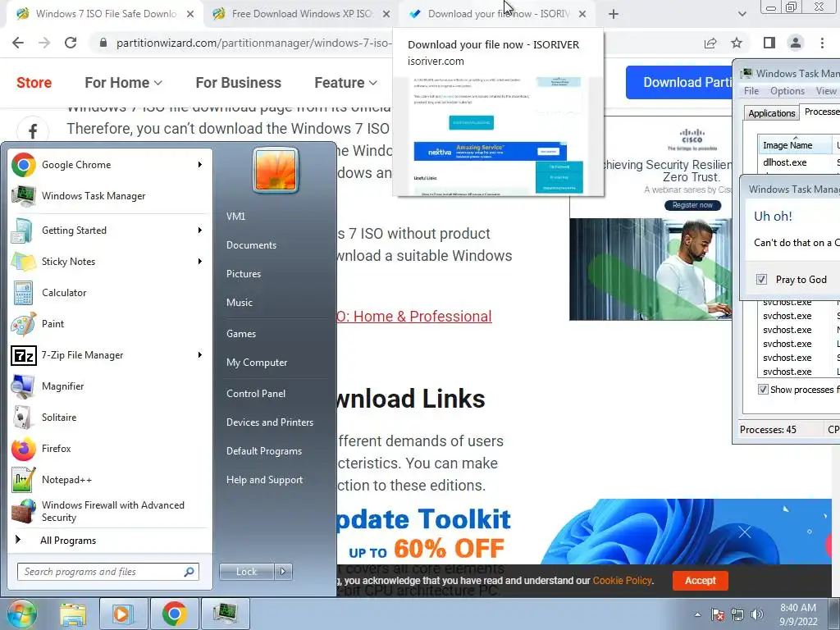The width and height of the screenshot is (840, 630).
Task: Switch to Windows 7 ISO File tab
Action: point(106,14)
